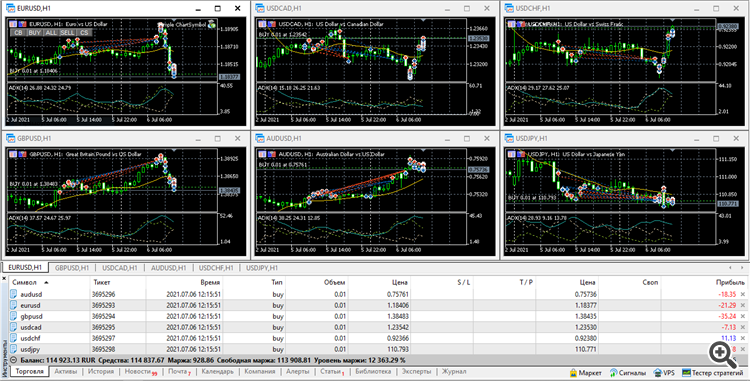
Task: Select the open price 110.793 cell
Action: 379,349
